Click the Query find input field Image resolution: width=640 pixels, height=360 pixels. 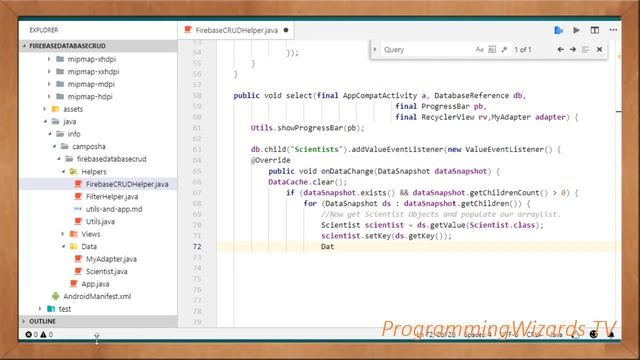click(x=427, y=49)
